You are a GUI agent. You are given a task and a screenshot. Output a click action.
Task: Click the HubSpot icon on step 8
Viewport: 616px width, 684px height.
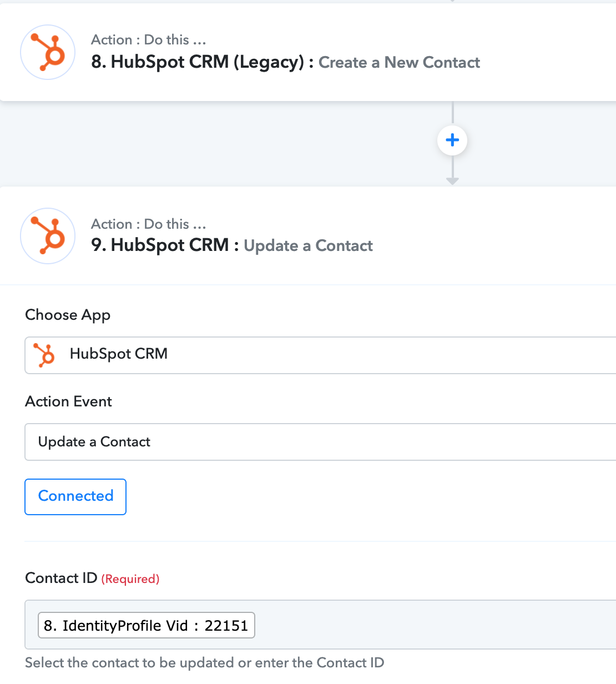pos(48,52)
